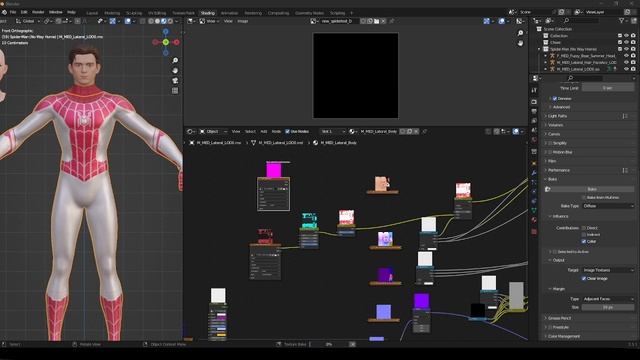
Task: Expand the Performance panel
Action: pyautogui.click(x=558, y=170)
